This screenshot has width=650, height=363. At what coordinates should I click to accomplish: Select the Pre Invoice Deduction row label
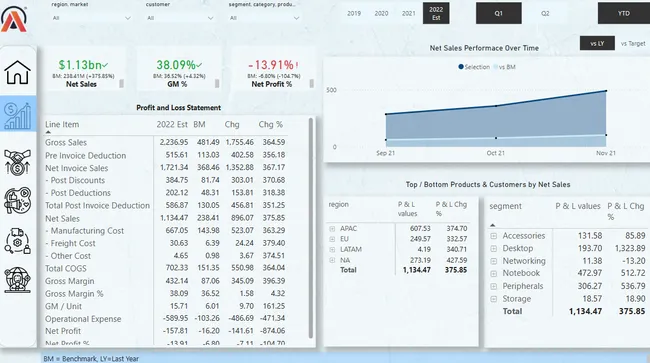click(85, 155)
